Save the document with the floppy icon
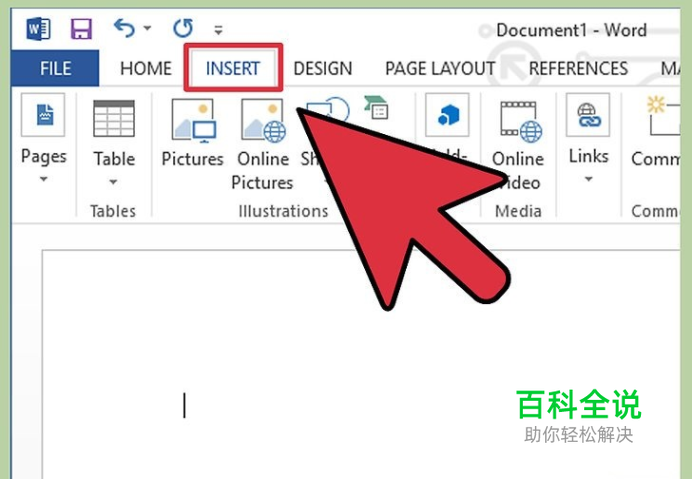This screenshot has width=692, height=479. tap(81, 29)
